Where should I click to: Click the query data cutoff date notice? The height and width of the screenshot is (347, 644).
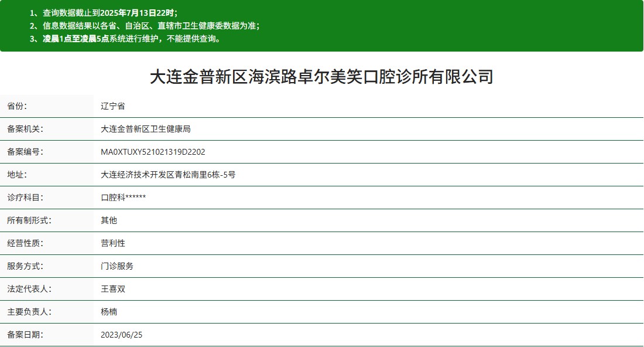[103, 12]
